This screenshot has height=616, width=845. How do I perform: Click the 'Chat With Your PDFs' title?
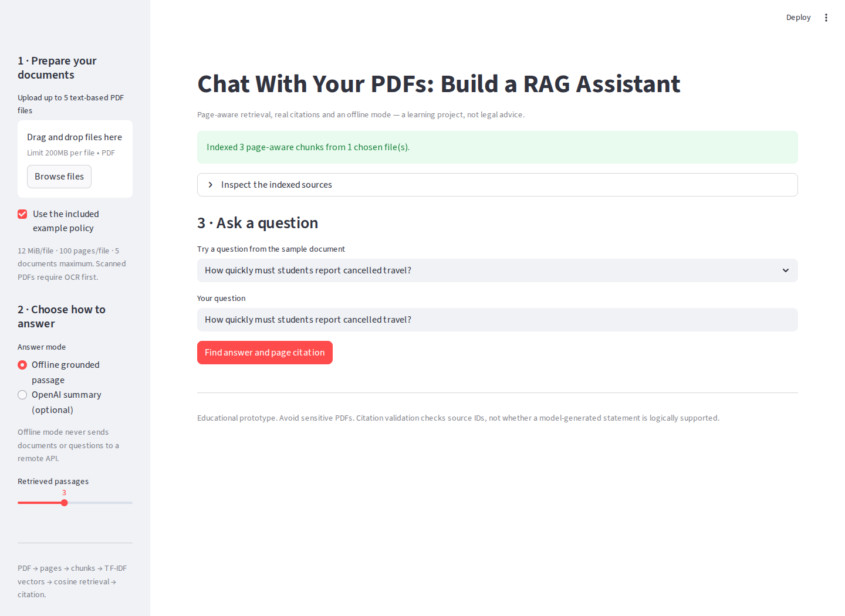point(439,84)
